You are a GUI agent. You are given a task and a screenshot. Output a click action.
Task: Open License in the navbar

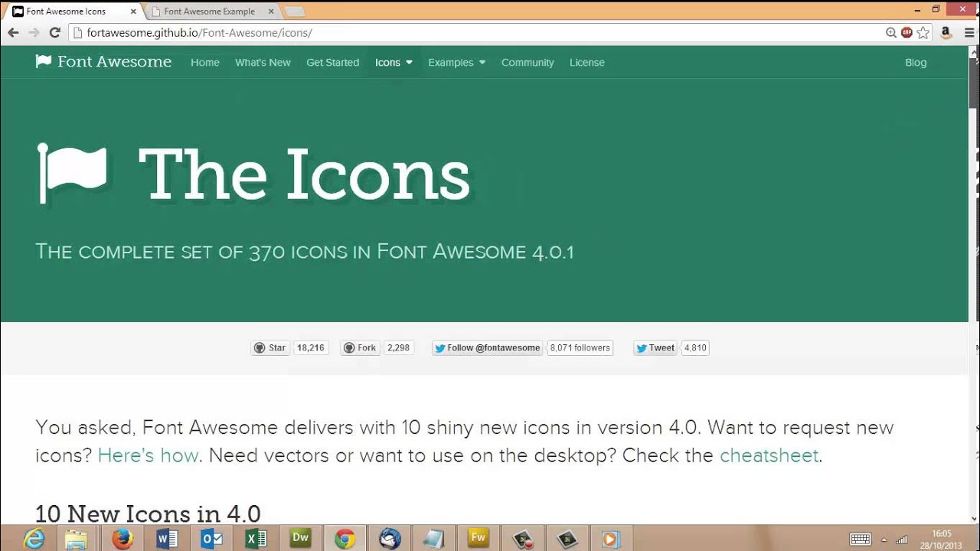click(x=587, y=63)
